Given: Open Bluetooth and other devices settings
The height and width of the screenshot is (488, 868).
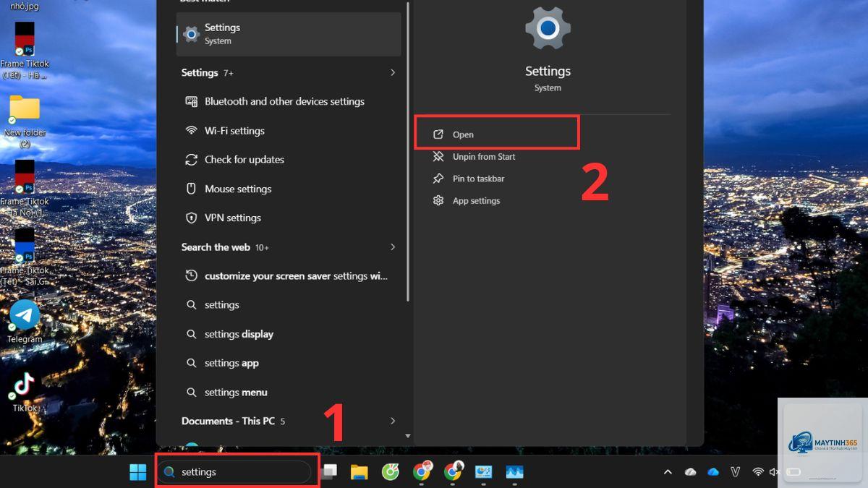Looking at the screenshot, I should [x=289, y=102].
